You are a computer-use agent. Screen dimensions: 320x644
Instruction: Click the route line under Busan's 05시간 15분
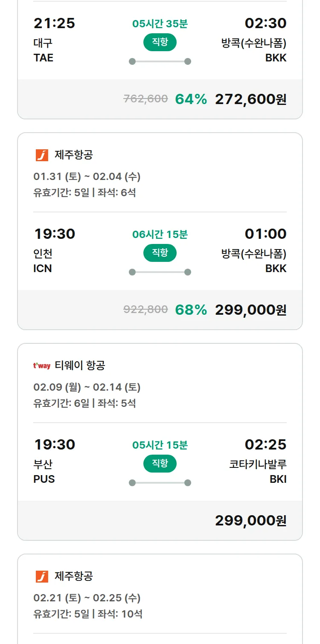click(x=160, y=483)
